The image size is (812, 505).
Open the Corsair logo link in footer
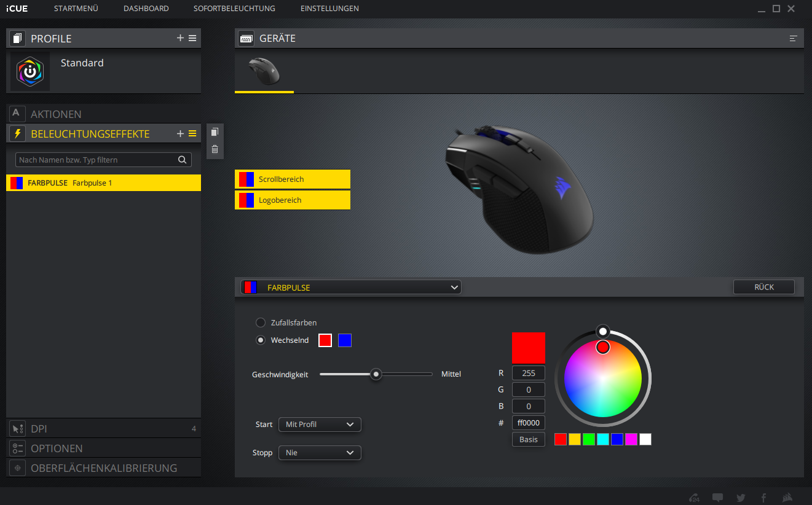[x=787, y=498]
